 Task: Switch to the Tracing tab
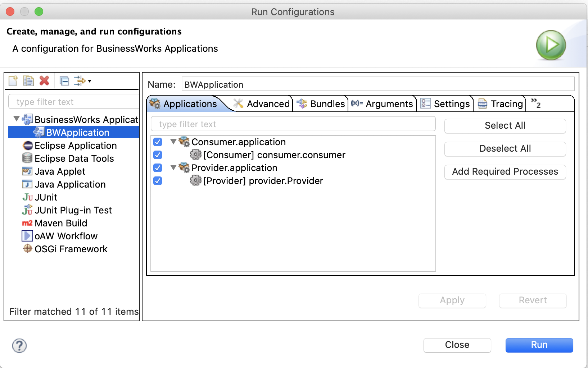point(500,104)
